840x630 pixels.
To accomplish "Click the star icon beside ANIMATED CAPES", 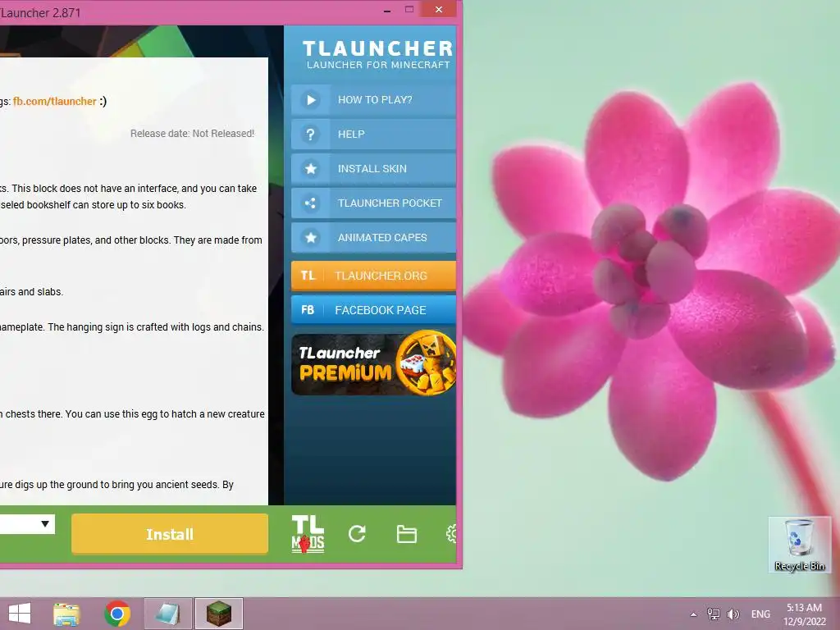I will (x=311, y=237).
